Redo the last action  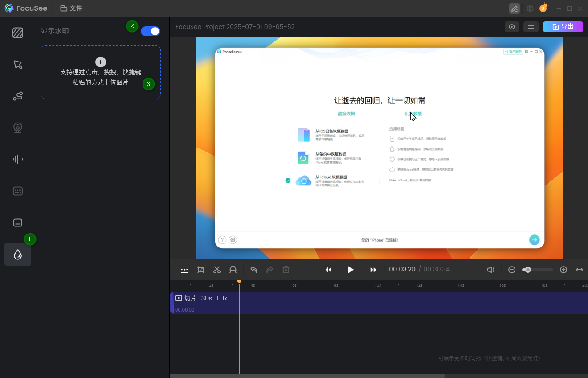pos(270,270)
